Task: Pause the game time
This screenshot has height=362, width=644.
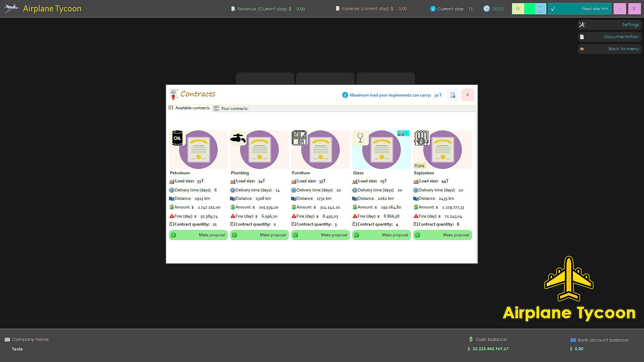Action: tap(518, 9)
